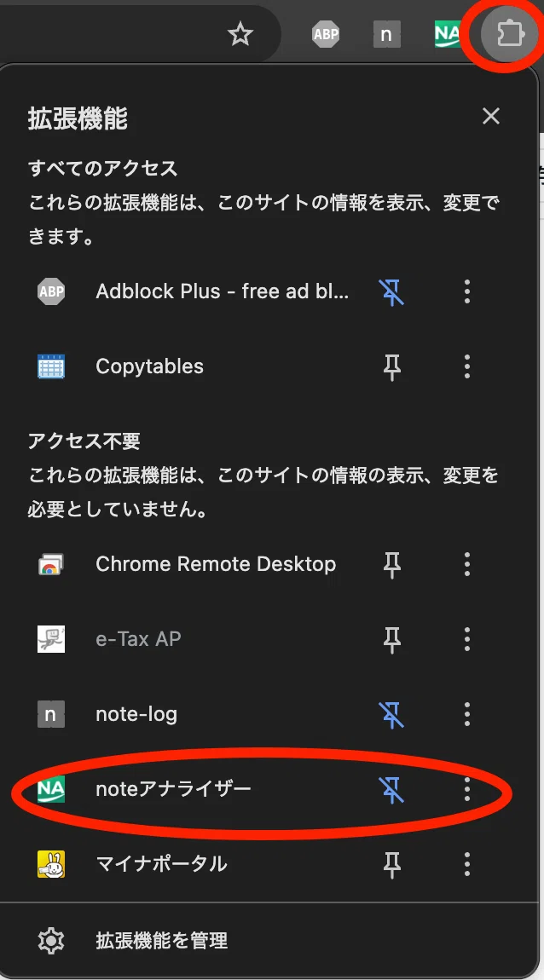Open more options for note-log
This screenshot has width=544, height=980.
click(466, 714)
